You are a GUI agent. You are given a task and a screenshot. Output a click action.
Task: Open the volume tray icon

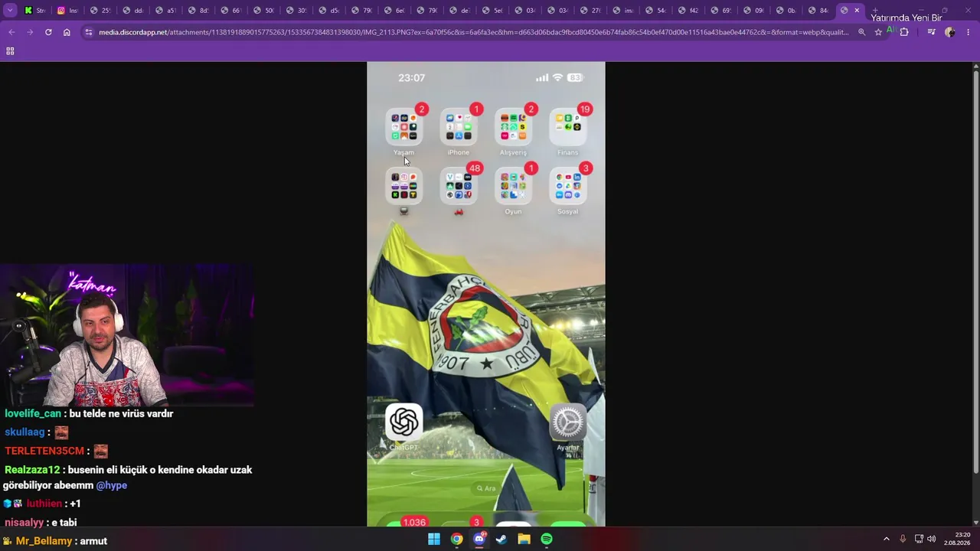coord(932,540)
